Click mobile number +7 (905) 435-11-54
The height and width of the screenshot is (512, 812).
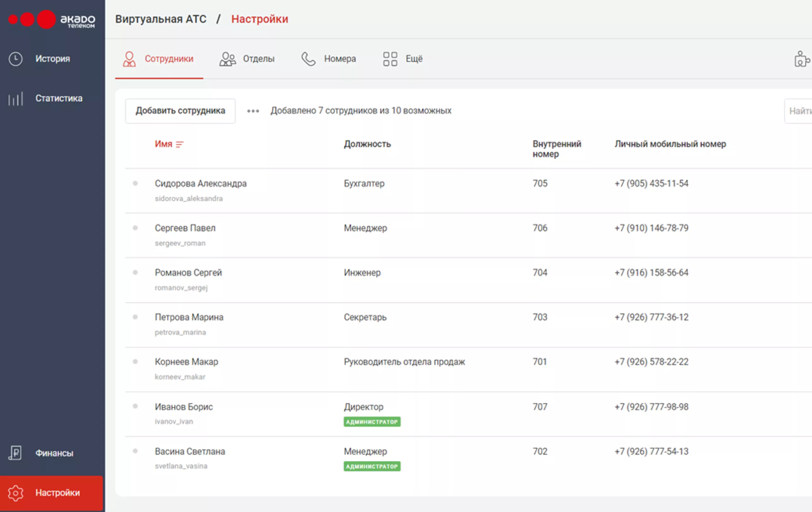click(652, 183)
